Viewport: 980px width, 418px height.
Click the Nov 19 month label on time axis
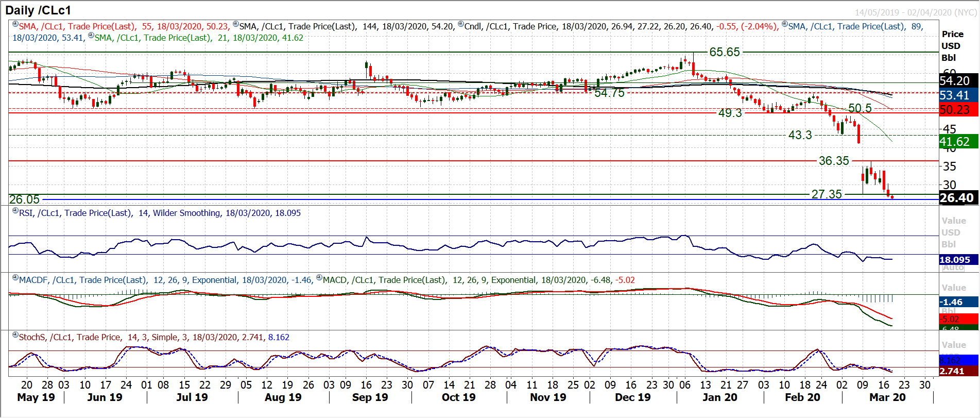[x=548, y=397]
